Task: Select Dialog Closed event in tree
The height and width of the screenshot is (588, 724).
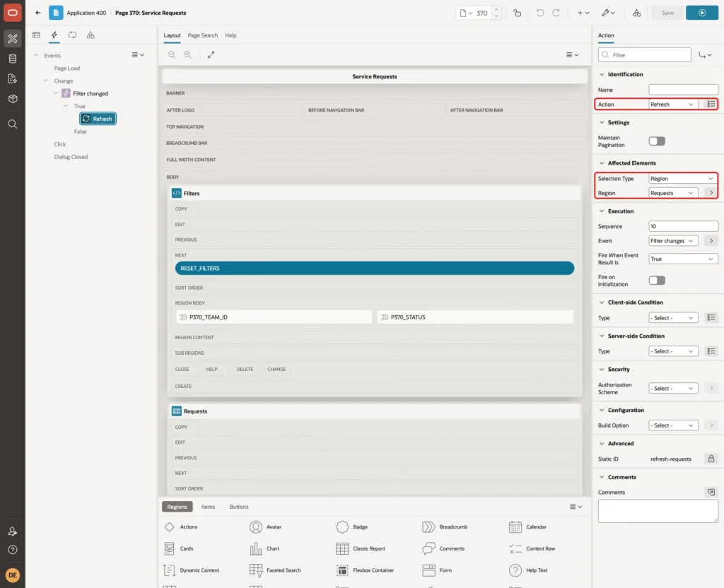Action: [71, 157]
